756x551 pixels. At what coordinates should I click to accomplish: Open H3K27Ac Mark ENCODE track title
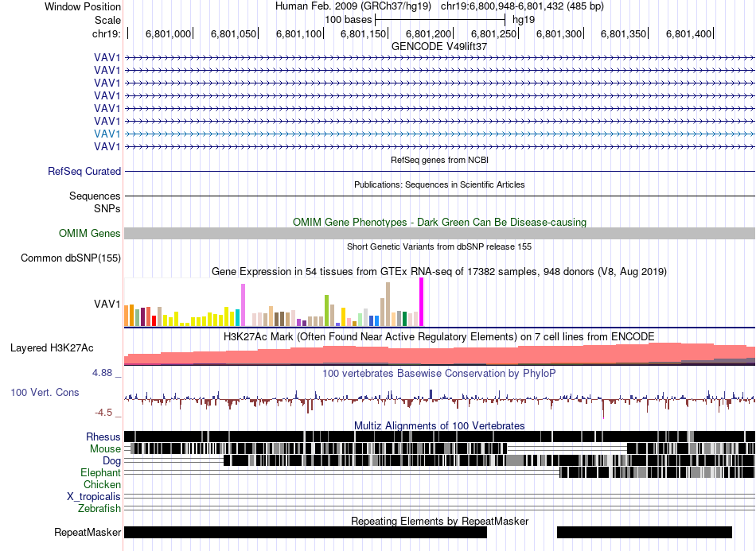click(439, 336)
